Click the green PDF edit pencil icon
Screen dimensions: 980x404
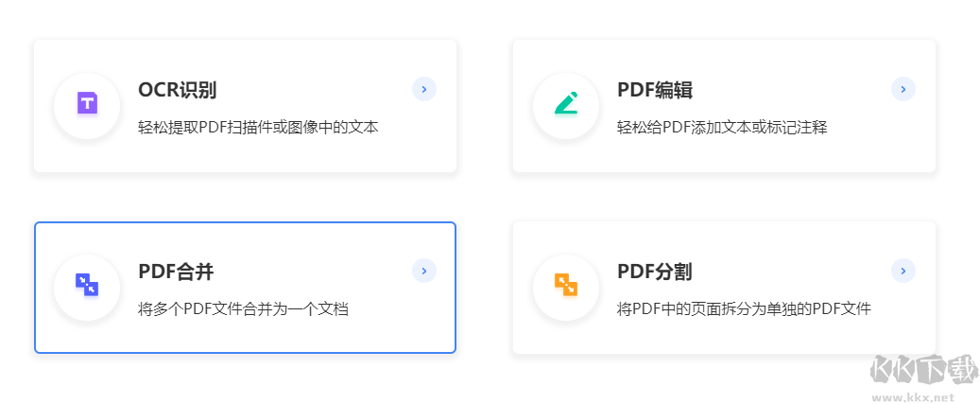566,103
